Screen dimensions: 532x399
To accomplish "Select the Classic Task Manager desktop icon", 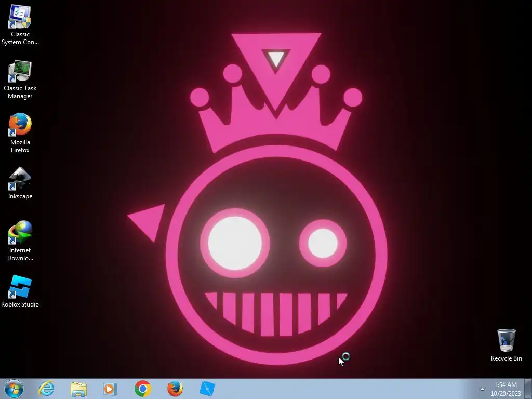I will (20, 79).
